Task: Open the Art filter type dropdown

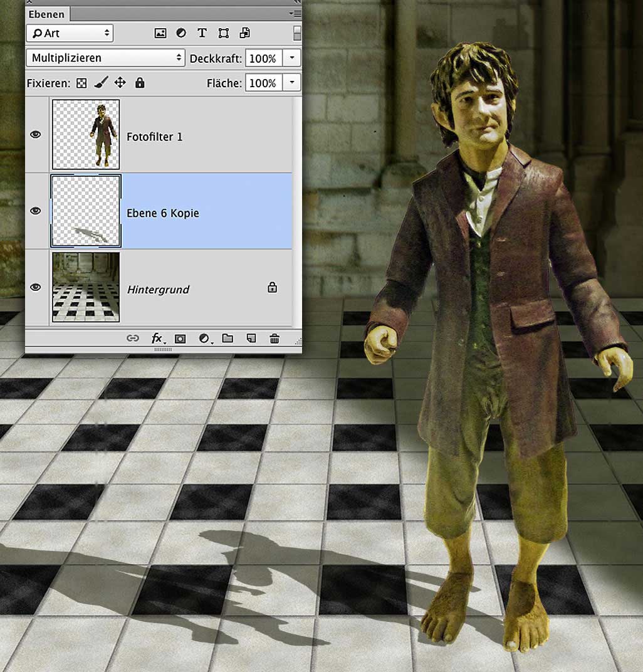Action: 70,33
